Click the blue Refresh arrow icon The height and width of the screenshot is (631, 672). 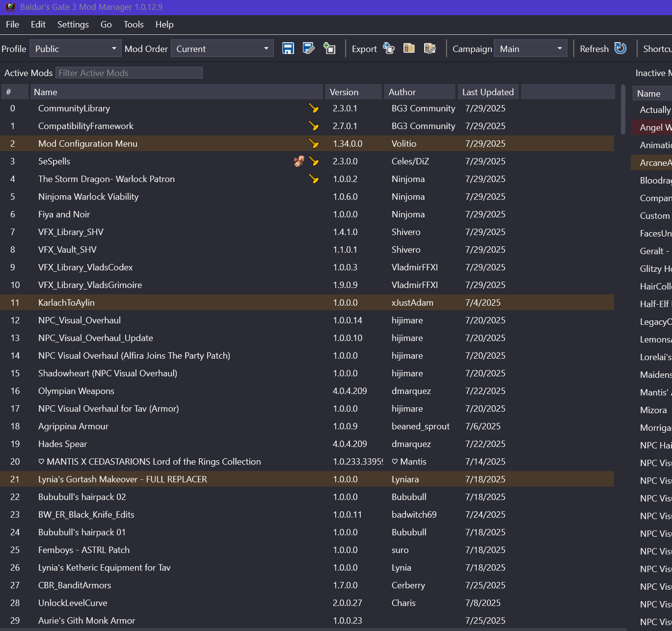point(620,48)
